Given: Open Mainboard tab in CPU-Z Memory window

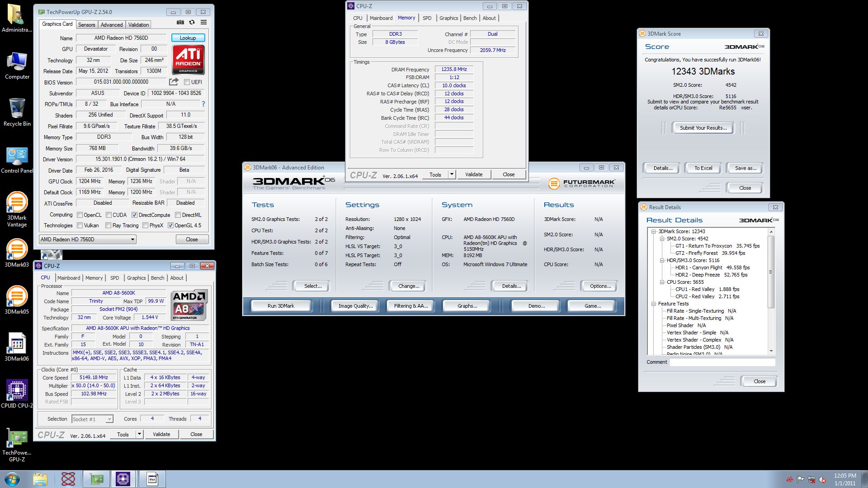Looking at the screenshot, I should tap(381, 18).
